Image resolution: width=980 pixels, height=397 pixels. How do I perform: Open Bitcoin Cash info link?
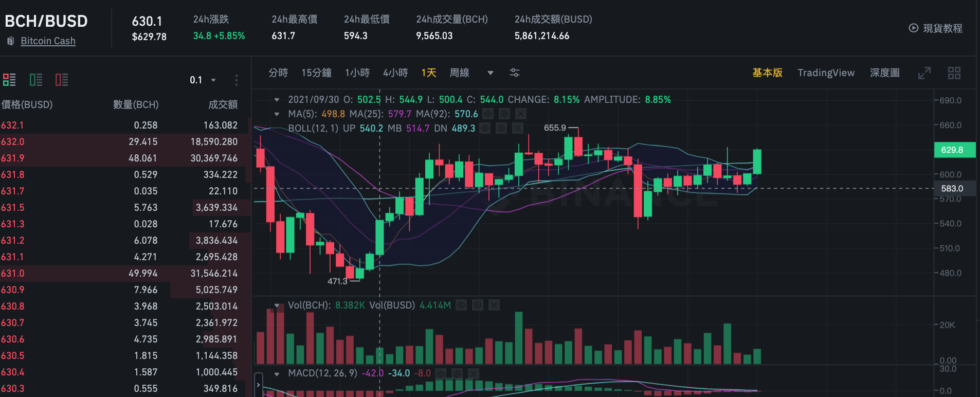coord(48,41)
